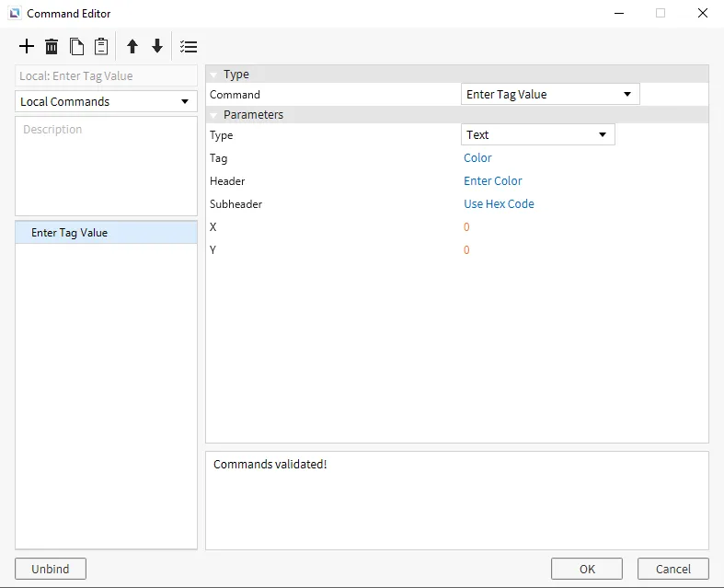The image size is (724, 588).
Task: Click the plus icon to add command
Action: click(27, 47)
